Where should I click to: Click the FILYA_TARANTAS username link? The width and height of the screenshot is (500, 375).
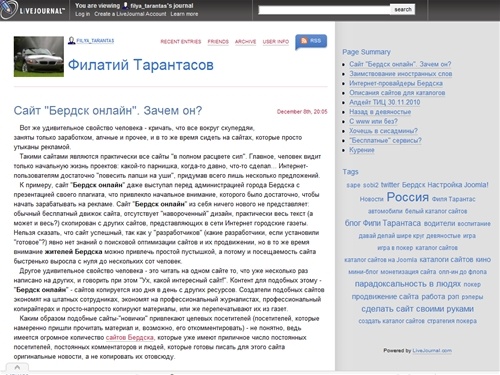pos(95,41)
